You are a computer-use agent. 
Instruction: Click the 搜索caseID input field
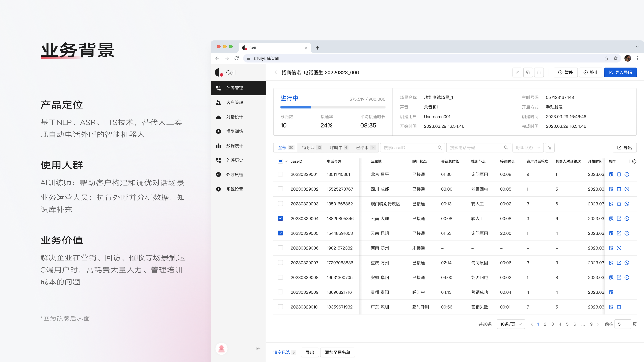tap(413, 148)
